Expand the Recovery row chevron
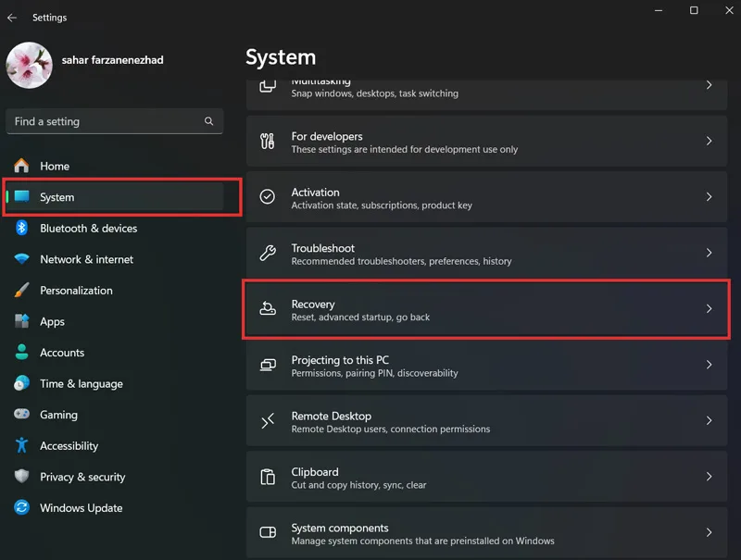This screenshot has width=741, height=560. pyautogui.click(x=709, y=308)
